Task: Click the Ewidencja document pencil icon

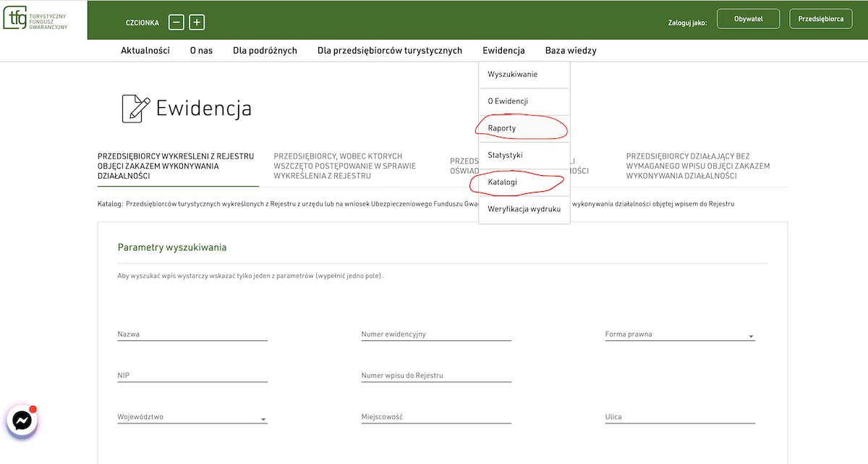Action: (136, 109)
